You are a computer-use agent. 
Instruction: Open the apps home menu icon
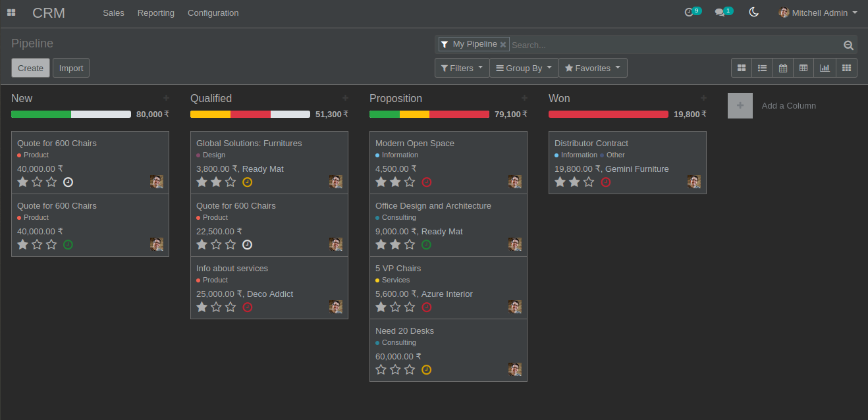[11, 13]
